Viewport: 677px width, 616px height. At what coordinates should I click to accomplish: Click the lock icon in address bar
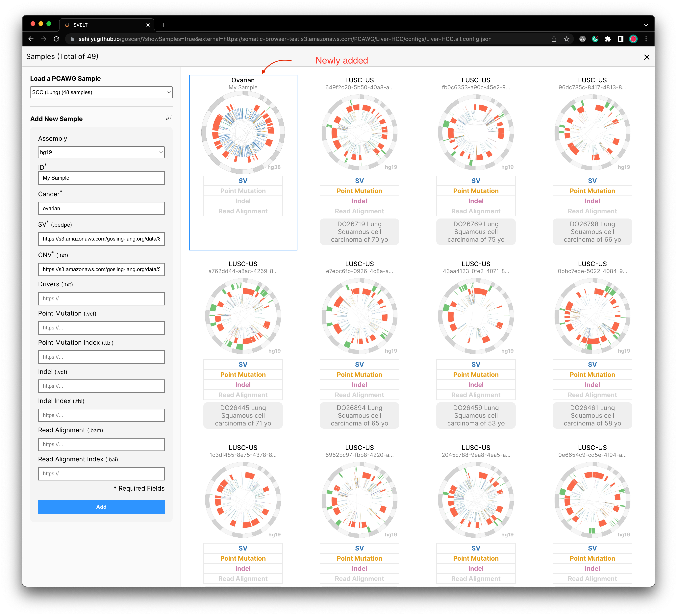pos(72,39)
